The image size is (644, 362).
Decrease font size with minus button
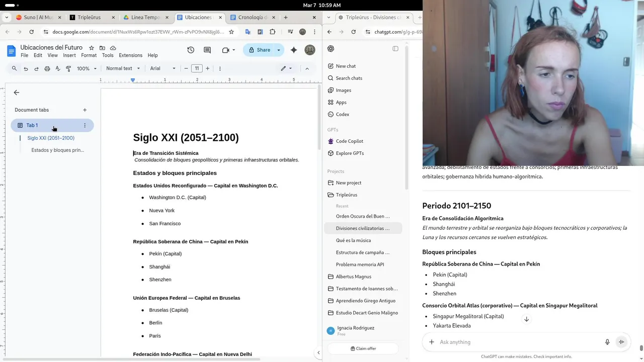[186, 68]
